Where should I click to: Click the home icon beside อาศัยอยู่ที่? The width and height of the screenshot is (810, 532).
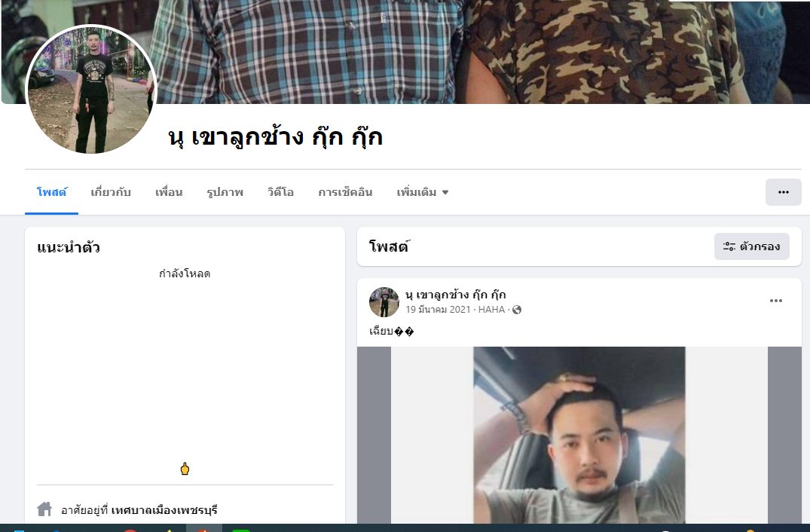[x=45, y=509]
